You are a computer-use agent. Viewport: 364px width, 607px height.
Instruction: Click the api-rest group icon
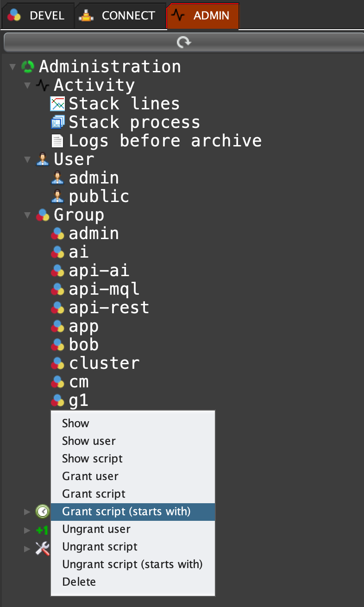(57, 308)
